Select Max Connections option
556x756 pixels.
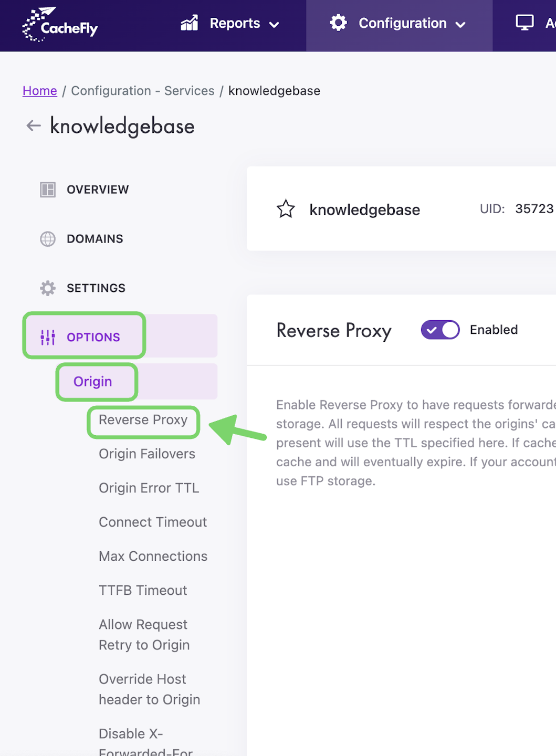(153, 556)
